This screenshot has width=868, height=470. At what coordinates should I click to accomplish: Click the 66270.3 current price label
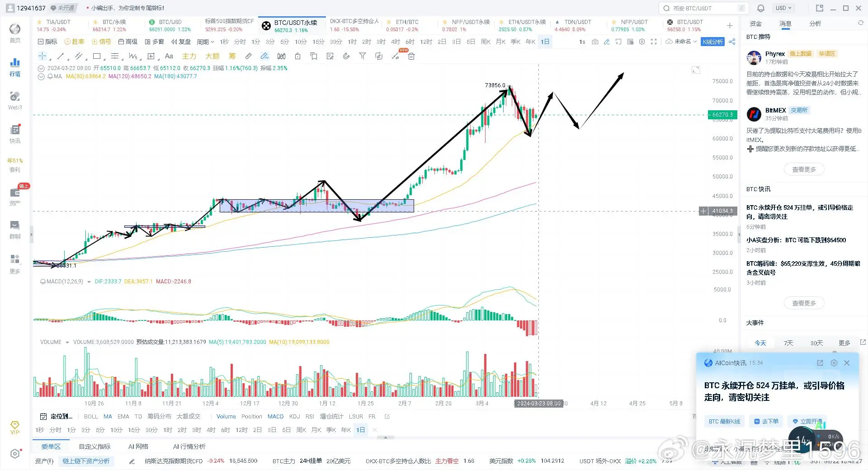722,115
